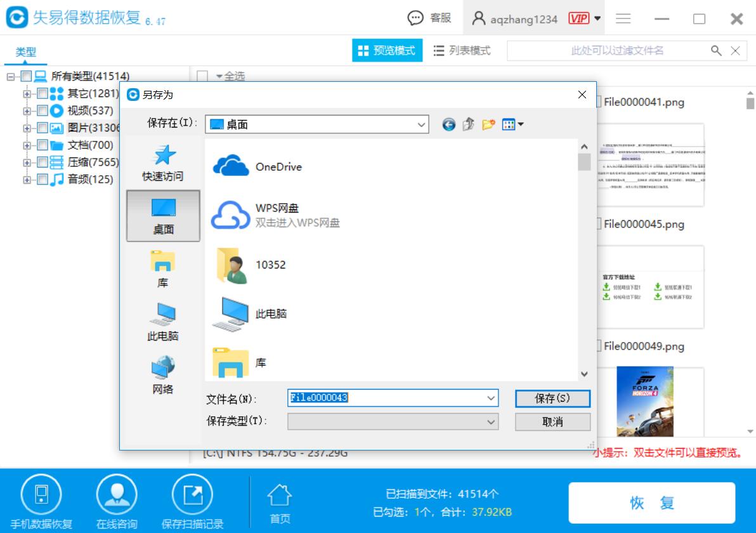Expand the 图片 tree node
The height and width of the screenshot is (533, 756).
(27, 128)
